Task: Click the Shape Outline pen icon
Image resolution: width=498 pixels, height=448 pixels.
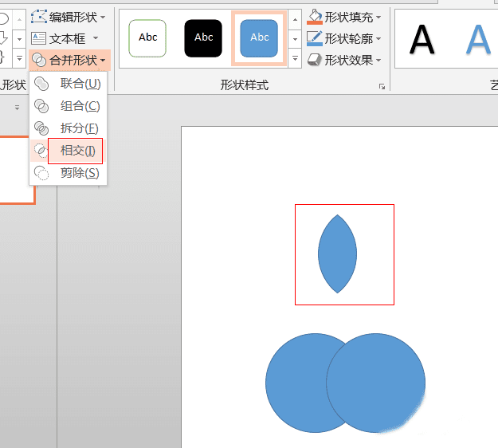Action: click(315, 38)
